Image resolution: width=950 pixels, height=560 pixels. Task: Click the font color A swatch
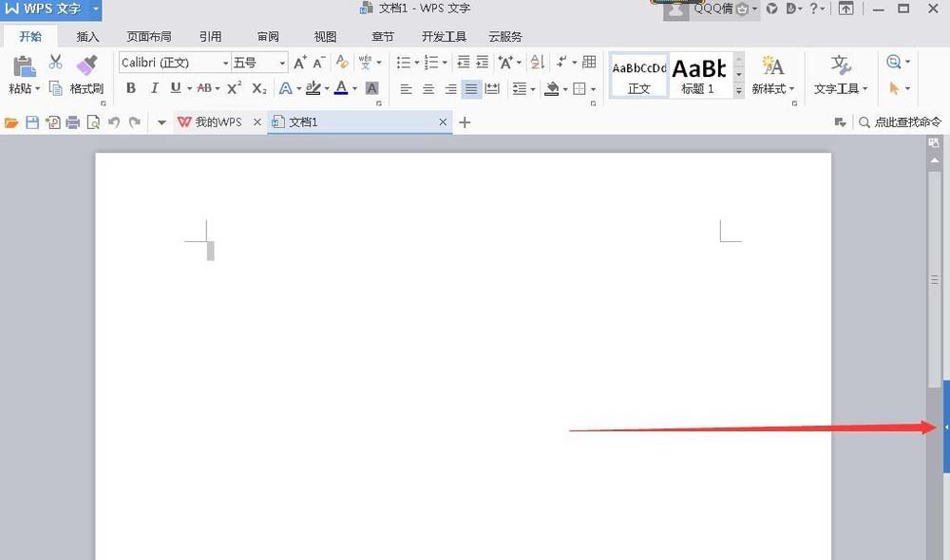pos(341,88)
